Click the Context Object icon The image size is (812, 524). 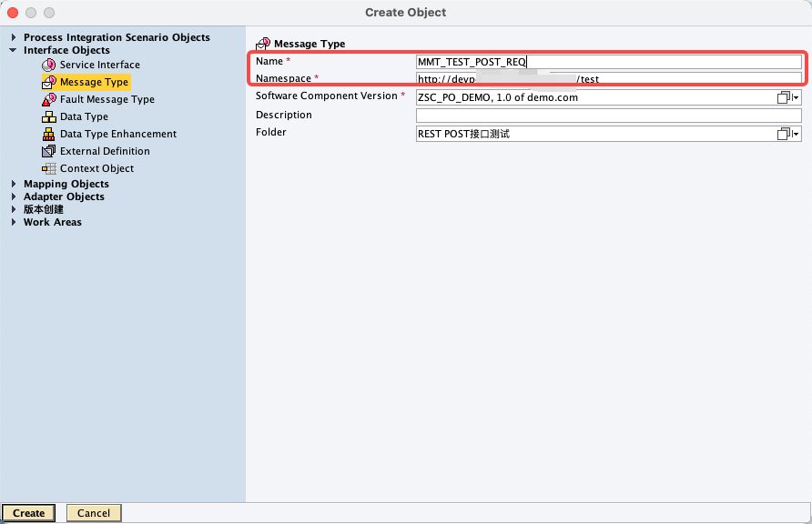tap(48, 168)
